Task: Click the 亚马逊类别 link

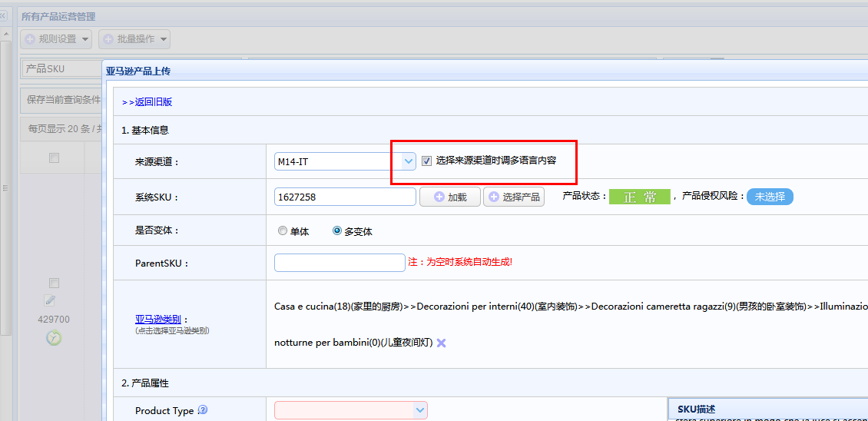Action: pos(158,319)
